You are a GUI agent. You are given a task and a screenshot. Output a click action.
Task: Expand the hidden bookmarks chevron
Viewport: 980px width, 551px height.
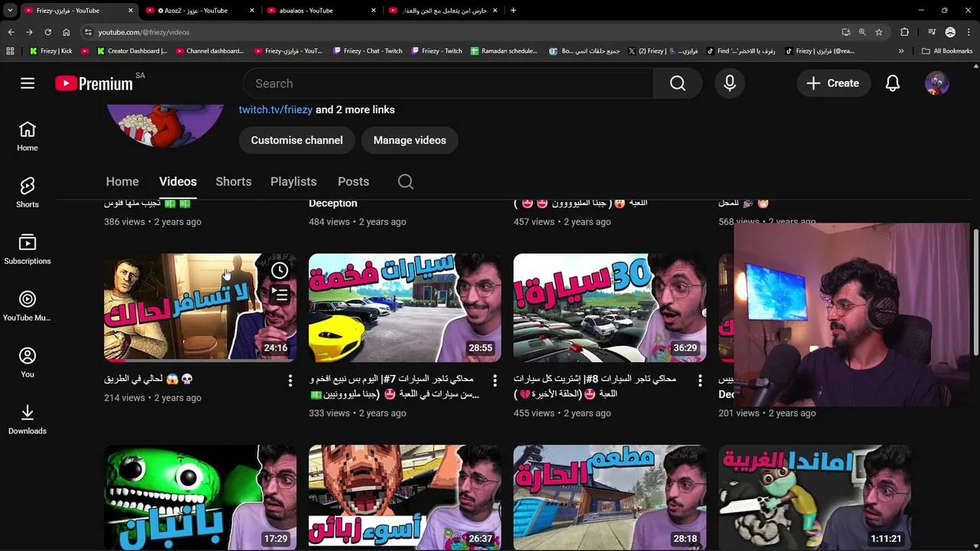901,51
